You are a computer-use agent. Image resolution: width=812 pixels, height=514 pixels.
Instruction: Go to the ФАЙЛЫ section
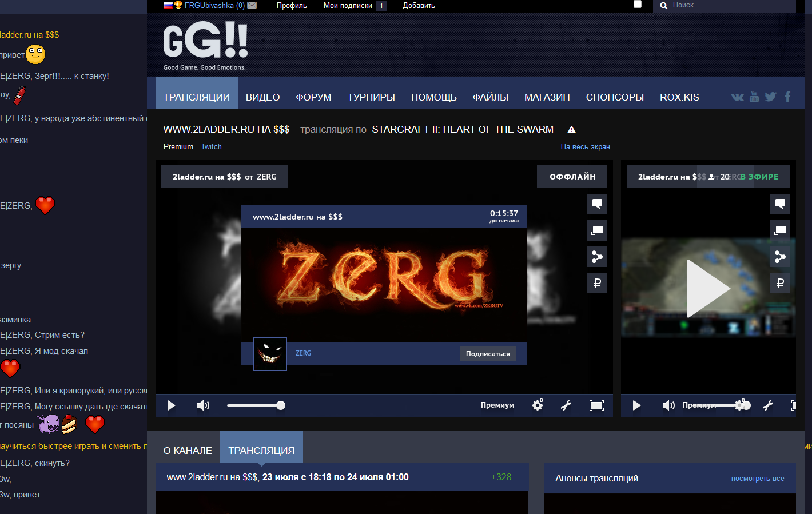pos(491,97)
